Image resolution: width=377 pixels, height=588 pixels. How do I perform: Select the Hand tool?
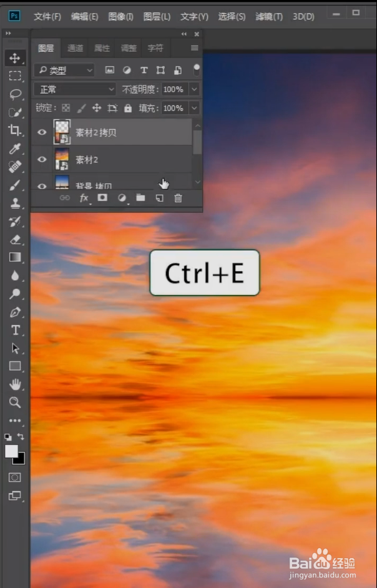pos(15,385)
